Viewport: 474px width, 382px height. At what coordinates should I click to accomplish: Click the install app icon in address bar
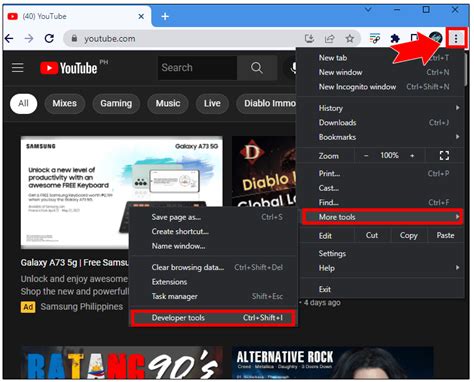click(x=309, y=39)
